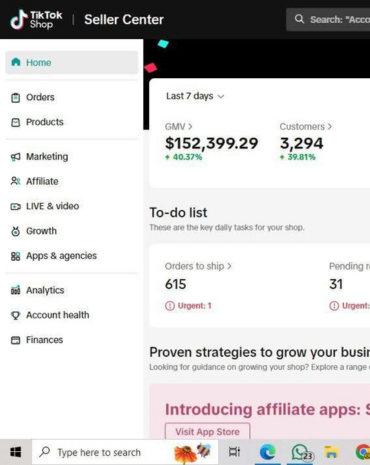Click the Marketing megaphone icon
This screenshot has width=370, height=465.
tap(16, 157)
